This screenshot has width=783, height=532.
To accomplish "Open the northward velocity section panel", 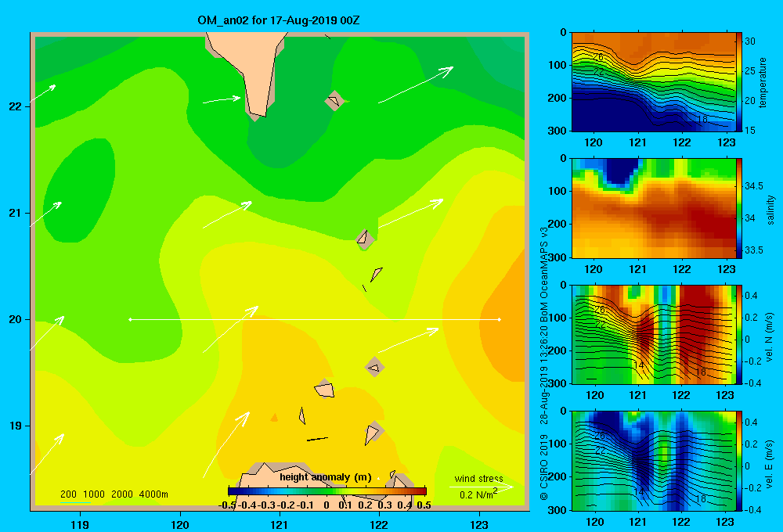I will coord(653,334).
